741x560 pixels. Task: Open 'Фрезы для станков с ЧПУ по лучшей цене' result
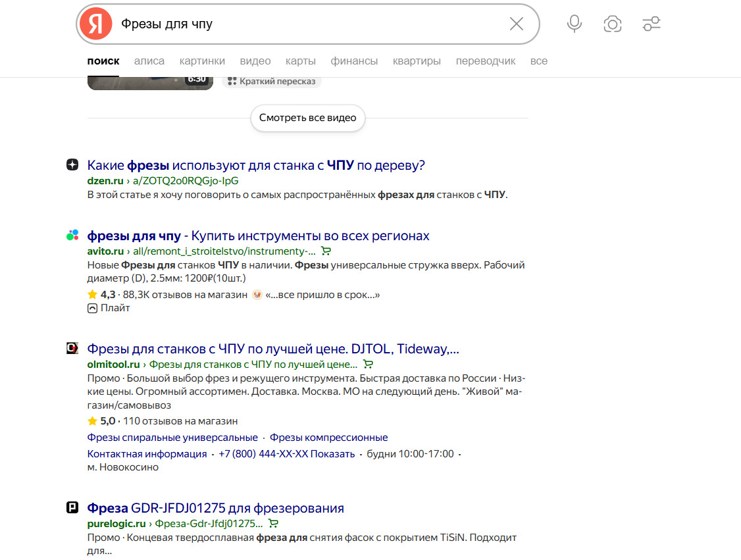tap(273, 349)
